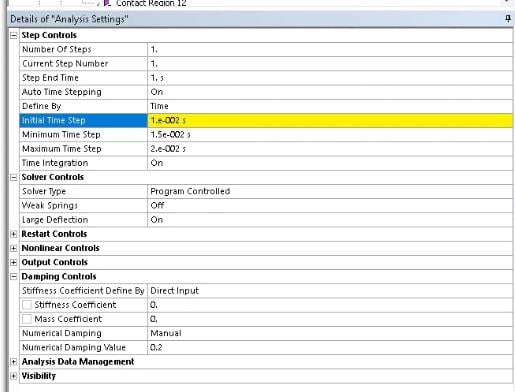515x392 pixels.
Task: Click the Minimum Time Step value field
Action: coord(330,135)
